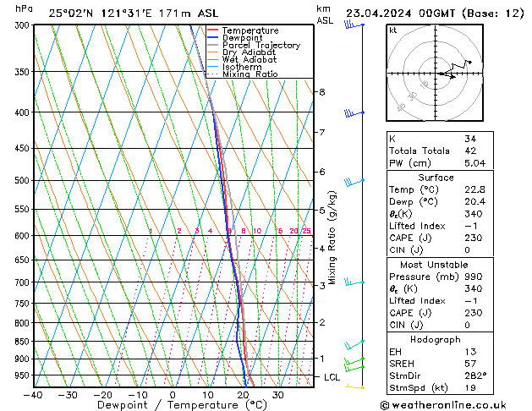Screen dimensions: 532x411
Task: Click the LCL marker label
Action: (x=332, y=377)
